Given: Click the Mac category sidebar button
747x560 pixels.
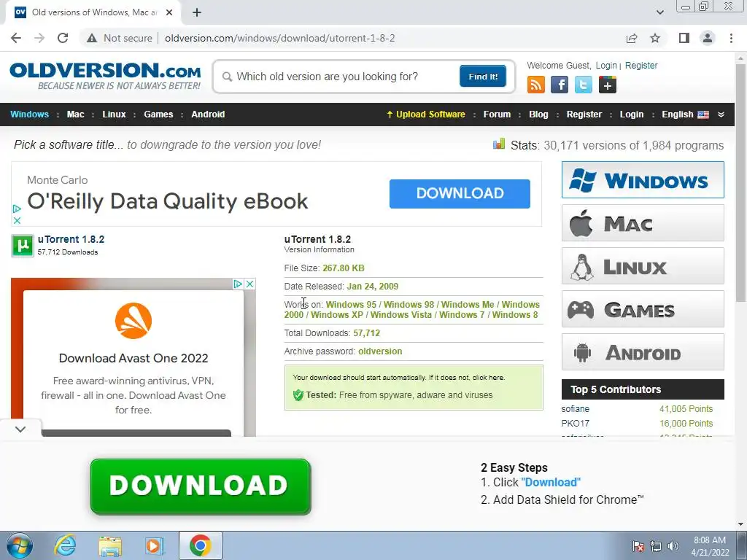Looking at the screenshot, I should [x=643, y=223].
